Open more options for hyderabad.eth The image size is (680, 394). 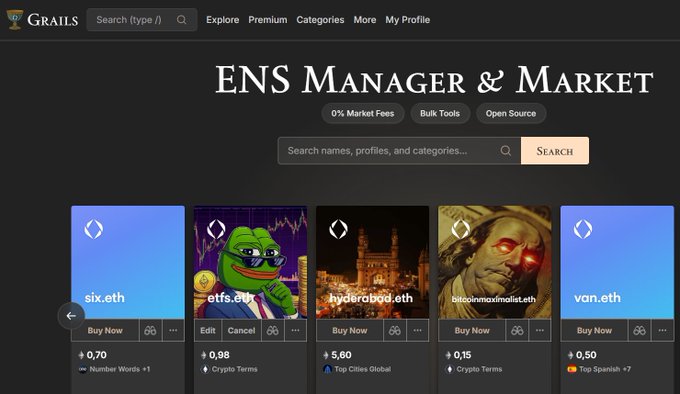tap(418, 331)
